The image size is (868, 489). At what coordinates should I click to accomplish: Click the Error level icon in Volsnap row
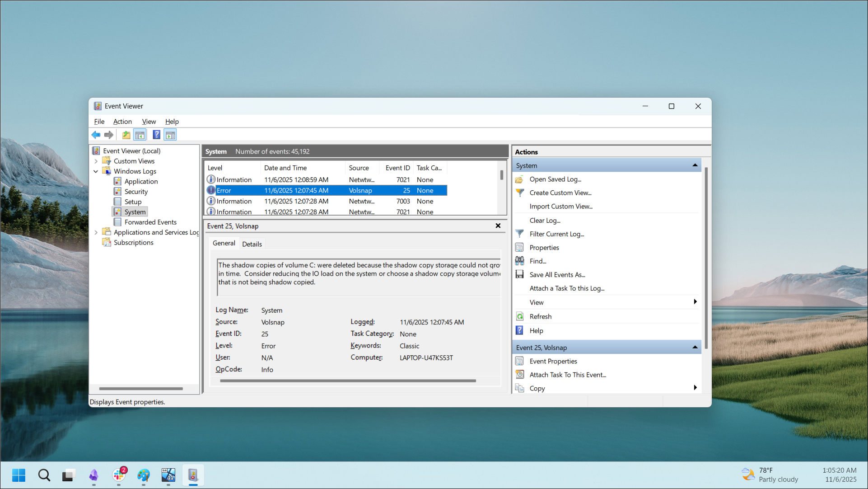211,191
